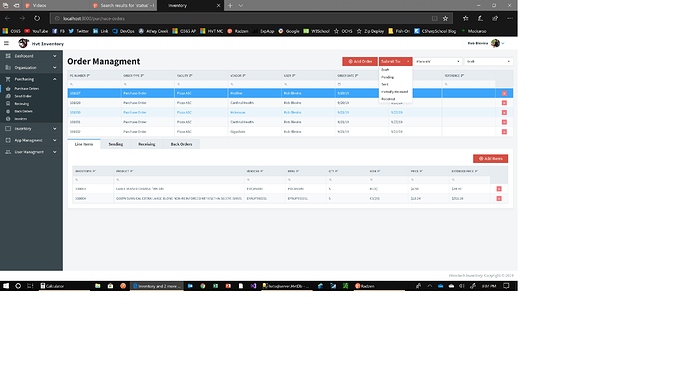
Task: Open the Draft status filter dropdown
Action: pyautogui.click(x=488, y=62)
